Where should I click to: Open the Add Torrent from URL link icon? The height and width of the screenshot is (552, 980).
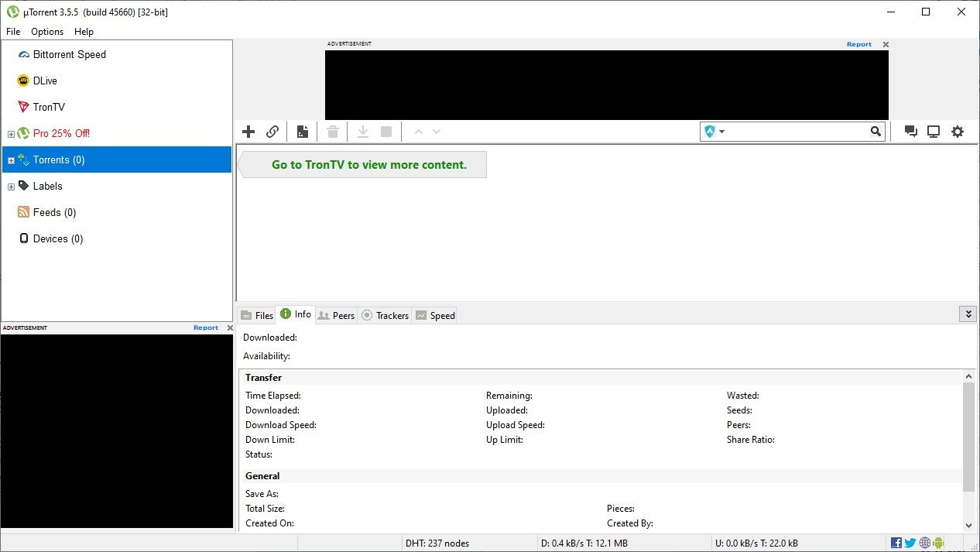click(272, 131)
